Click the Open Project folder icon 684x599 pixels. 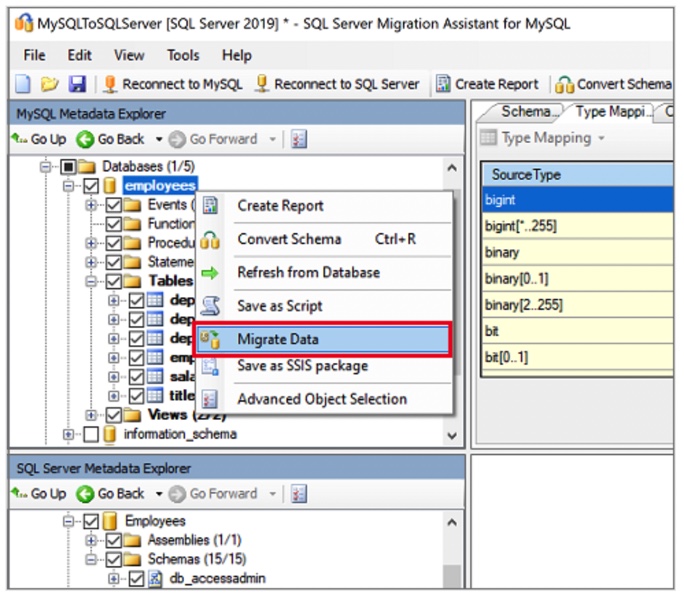pyautogui.click(x=49, y=84)
